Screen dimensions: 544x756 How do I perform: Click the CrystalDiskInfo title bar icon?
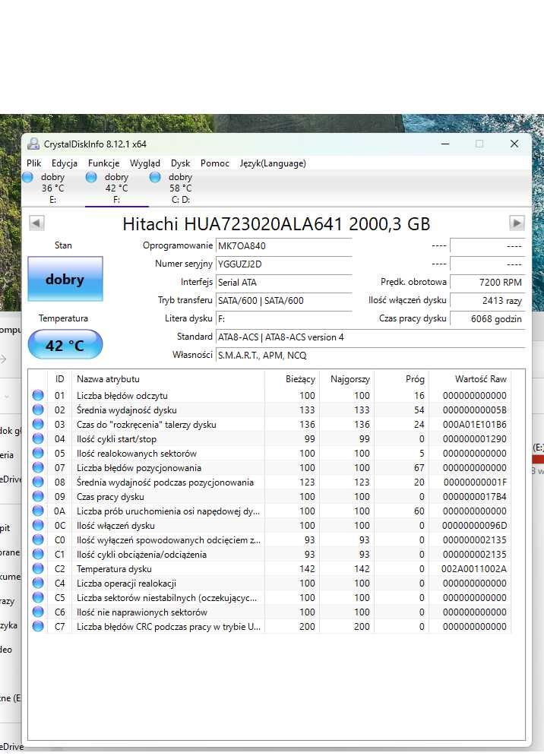click(33, 144)
